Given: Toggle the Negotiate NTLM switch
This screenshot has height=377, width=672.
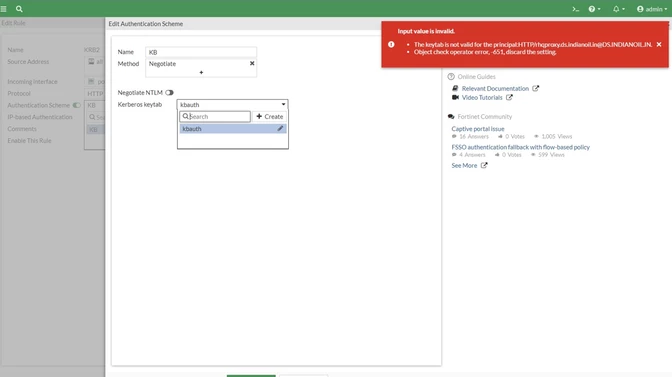Looking at the screenshot, I should click(170, 93).
